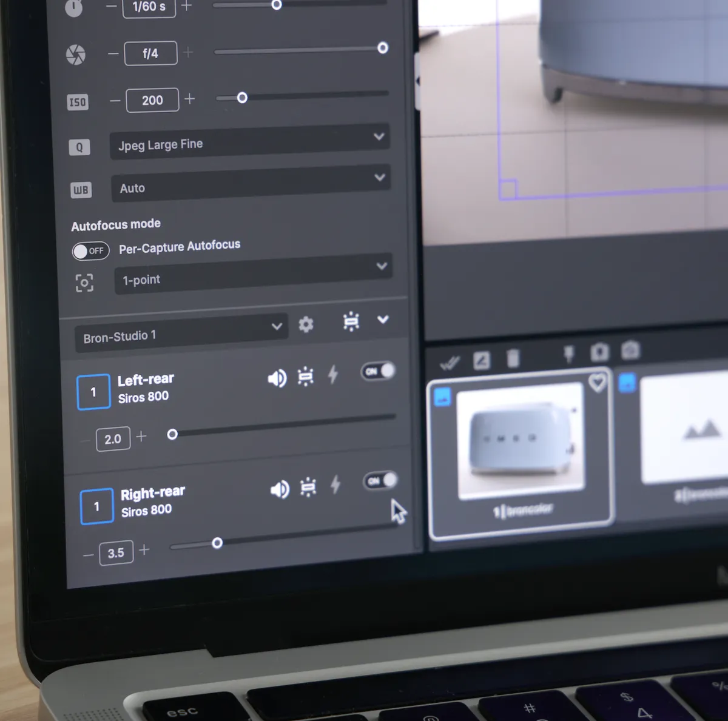Viewport: 728px width, 721px height.
Task: Collapse the left settings panel arrow
Action: point(417,81)
